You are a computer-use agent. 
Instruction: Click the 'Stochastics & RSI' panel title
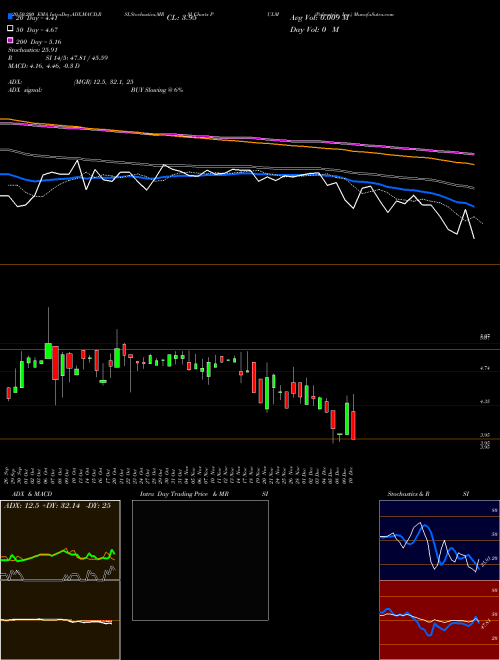coord(428,494)
